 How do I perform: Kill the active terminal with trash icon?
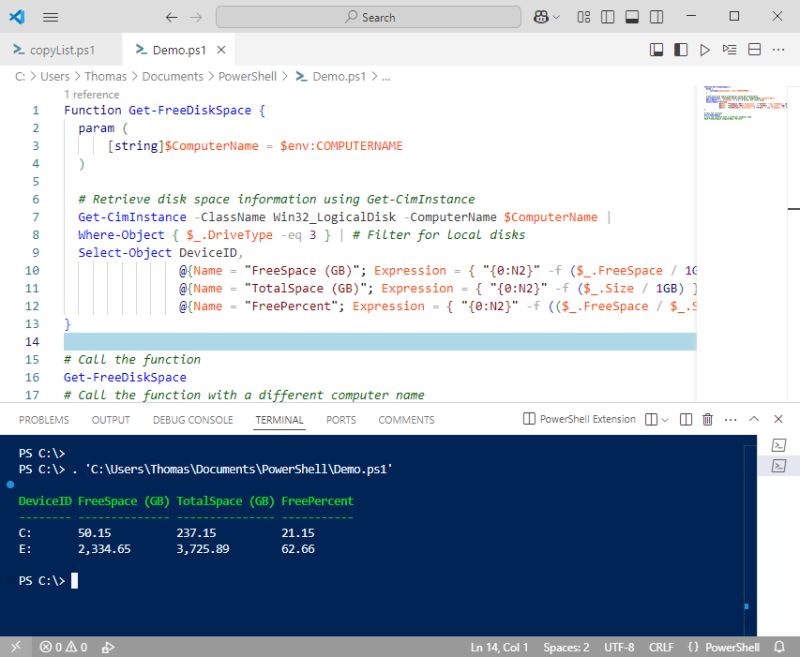(706, 419)
